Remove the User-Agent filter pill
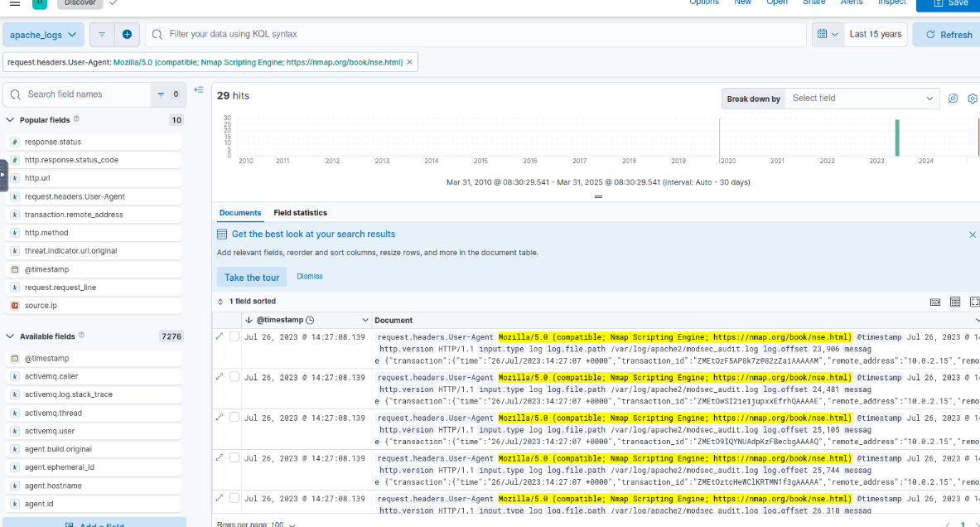 point(409,62)
